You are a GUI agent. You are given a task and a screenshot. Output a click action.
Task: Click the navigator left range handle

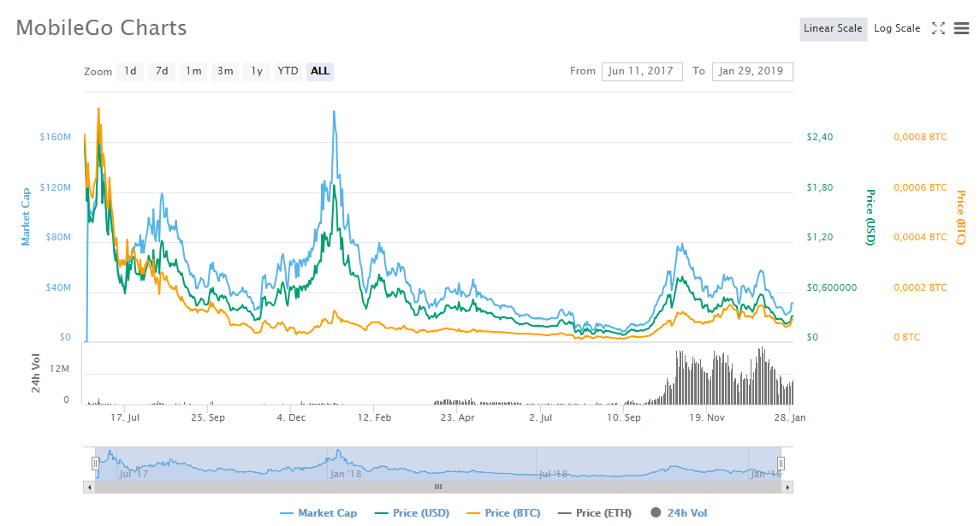pos(95,463)
